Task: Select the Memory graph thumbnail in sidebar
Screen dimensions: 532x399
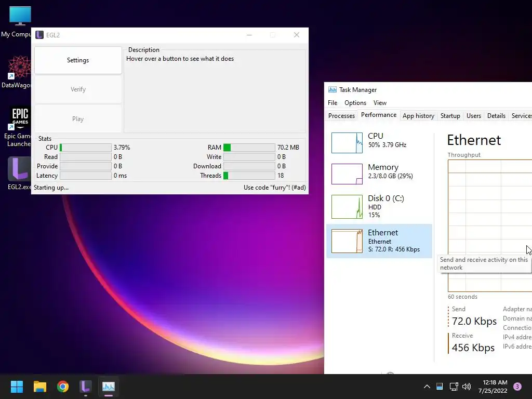Action: tap(347, 174)
